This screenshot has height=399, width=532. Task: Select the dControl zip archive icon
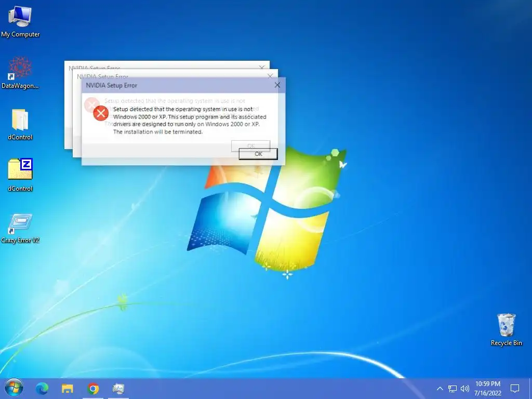(20, 176)
